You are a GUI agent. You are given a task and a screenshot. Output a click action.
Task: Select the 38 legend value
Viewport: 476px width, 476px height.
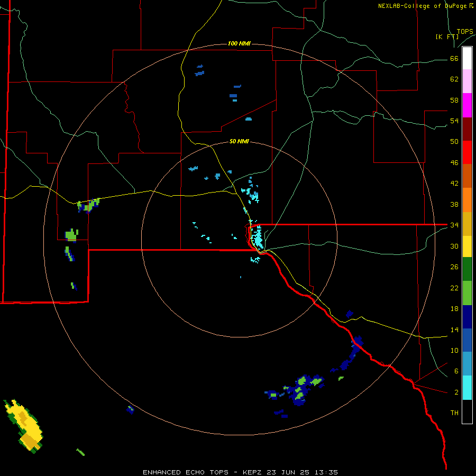(454, 204)
